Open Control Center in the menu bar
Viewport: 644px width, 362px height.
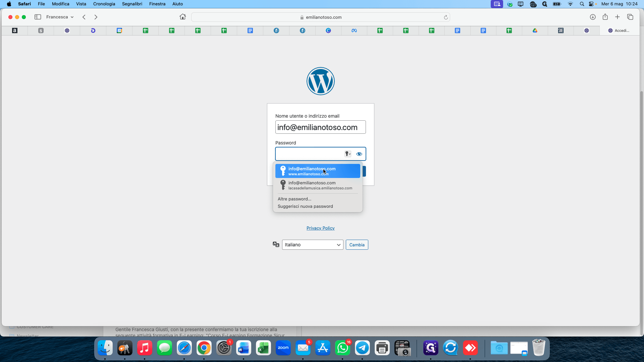tap(591, 4)
